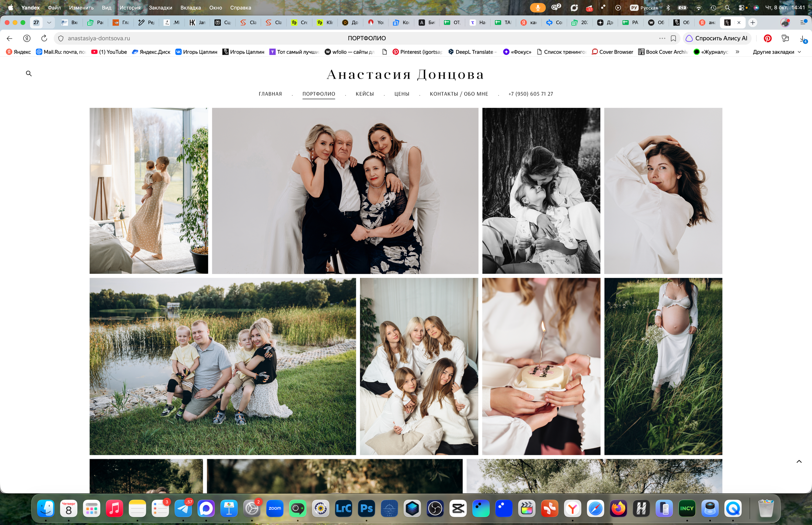Open the Pinterest extension icon
The height and width of the screenshot is (525, 812).
767,38
